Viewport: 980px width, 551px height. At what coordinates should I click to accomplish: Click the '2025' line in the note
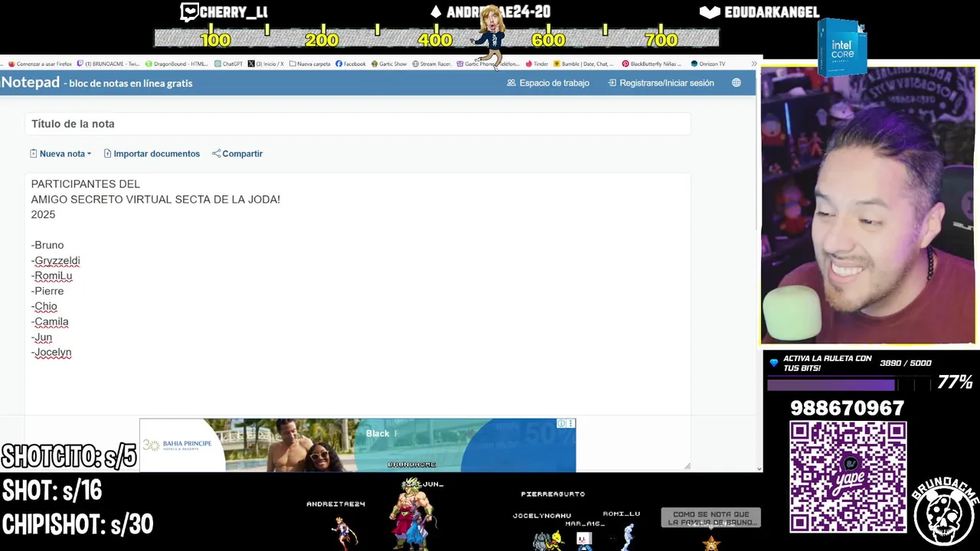point(43,214)
